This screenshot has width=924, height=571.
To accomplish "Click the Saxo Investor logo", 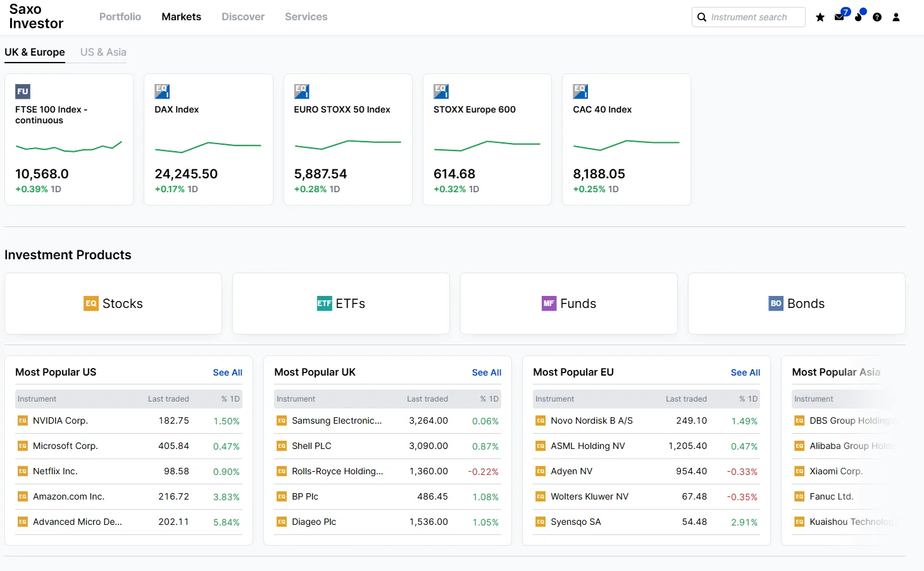I will coord(35,16).
